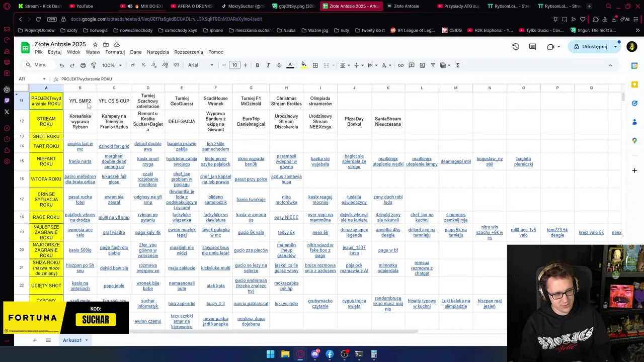Open the Dane menu

(x=136, y=52)
